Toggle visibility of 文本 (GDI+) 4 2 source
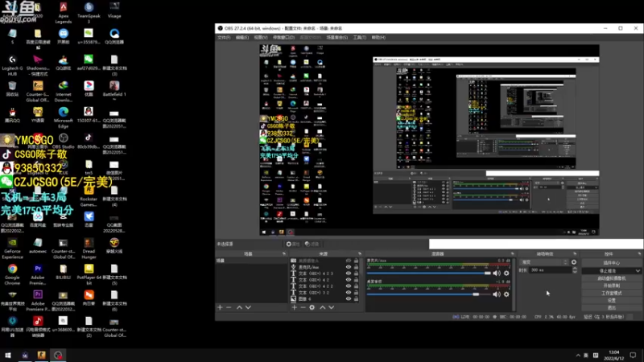The image size is (644, 362). click(x=349, y=280)
